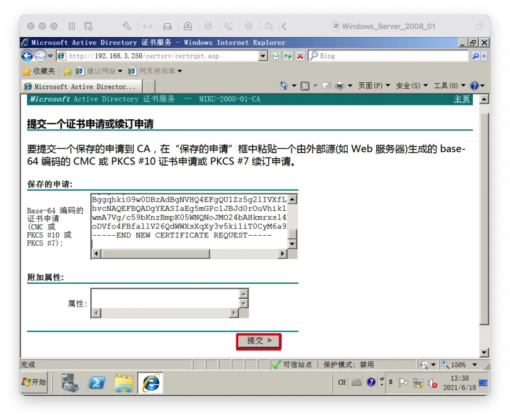Click the Bing search box
The height and width of the screenshot is (420, 510).
coord(389,56)
